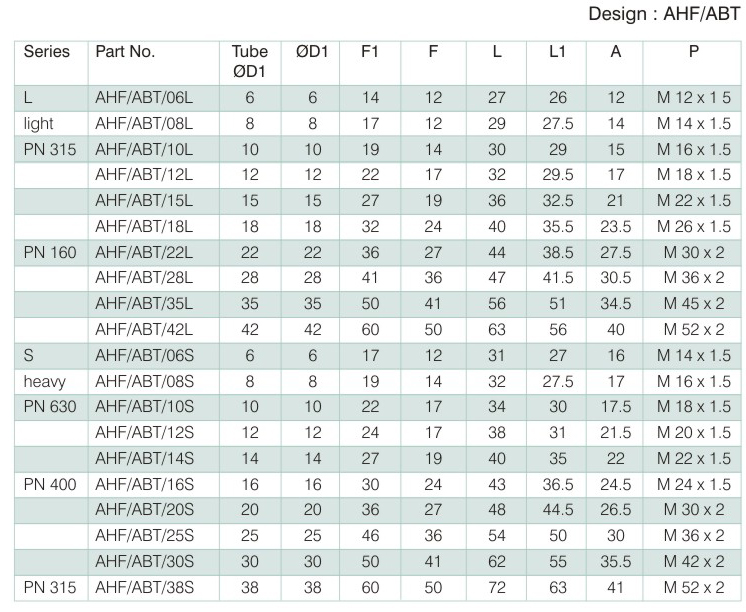This screenshot has height=612, width=746.
Task: Click L1 value 44.5 in 20S row
Action: tap(558, 510)
